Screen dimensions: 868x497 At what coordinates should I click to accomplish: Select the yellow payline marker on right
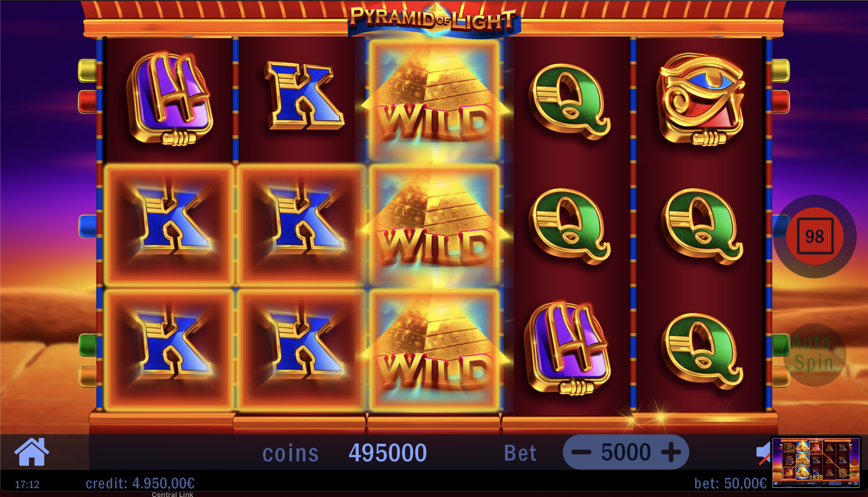pyautogui.click(x=781, y=71)
